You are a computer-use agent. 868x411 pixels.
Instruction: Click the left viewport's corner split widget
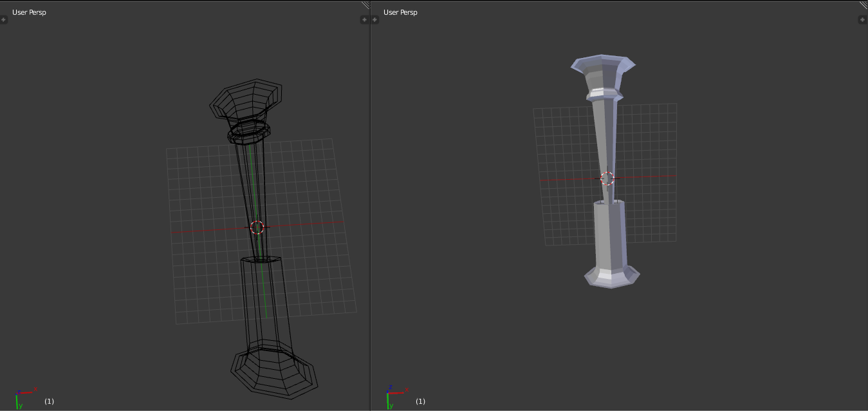pos(365,5)
